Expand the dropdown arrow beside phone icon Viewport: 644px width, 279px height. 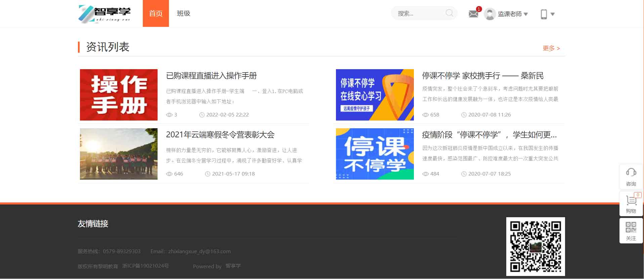coord(553,14)
